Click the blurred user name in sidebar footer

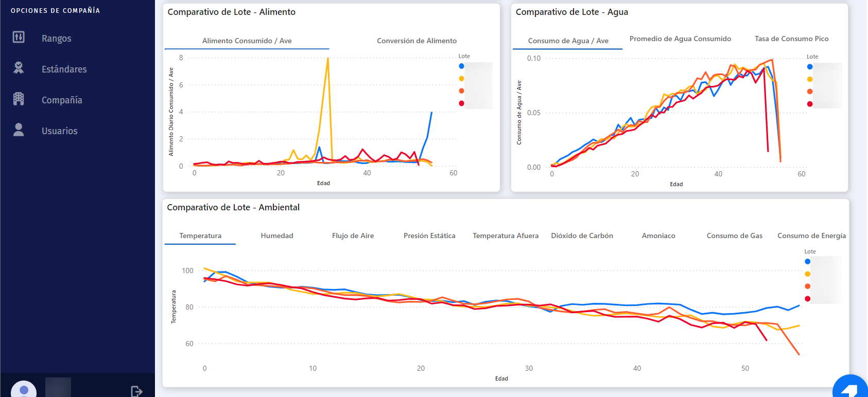click(x=58, y=387)
